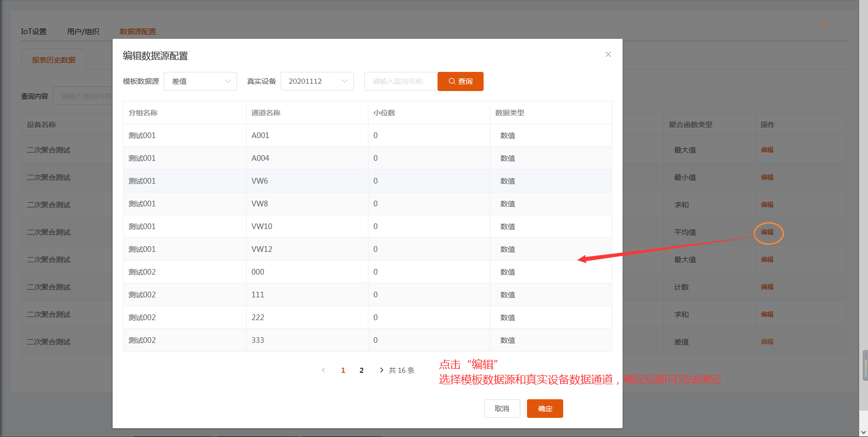Select page 1 in pagination
The width and height of the screenshot is (868, 437).
point(343,370)
